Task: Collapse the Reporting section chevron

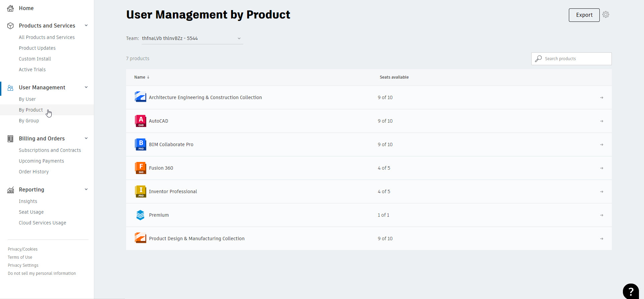Action: coord(86,189)
